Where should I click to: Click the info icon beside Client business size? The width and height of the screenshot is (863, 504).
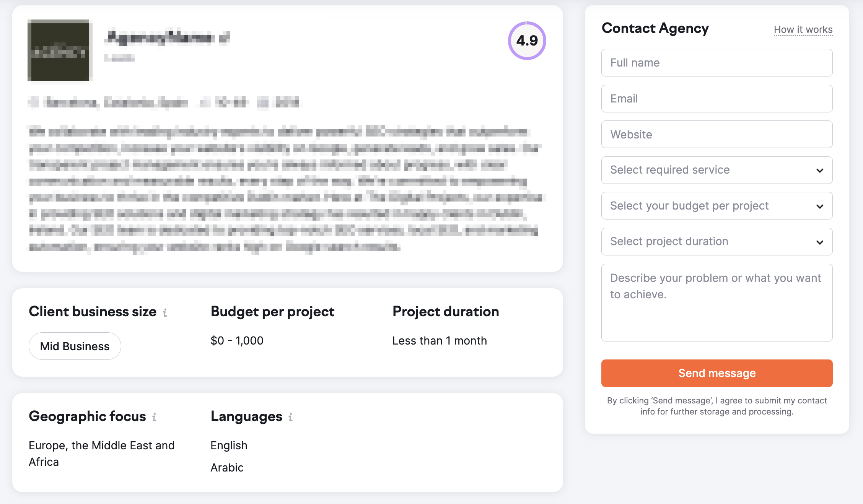pyautogui.click(x=165, y=312)
